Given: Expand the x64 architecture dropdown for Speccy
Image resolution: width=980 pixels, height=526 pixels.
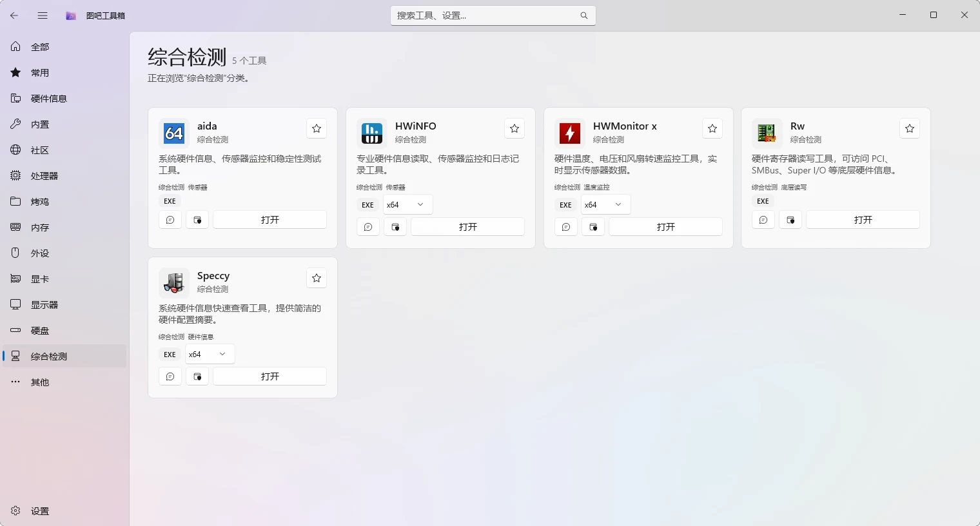Looking at the screenshot, I should click(210, 355).
